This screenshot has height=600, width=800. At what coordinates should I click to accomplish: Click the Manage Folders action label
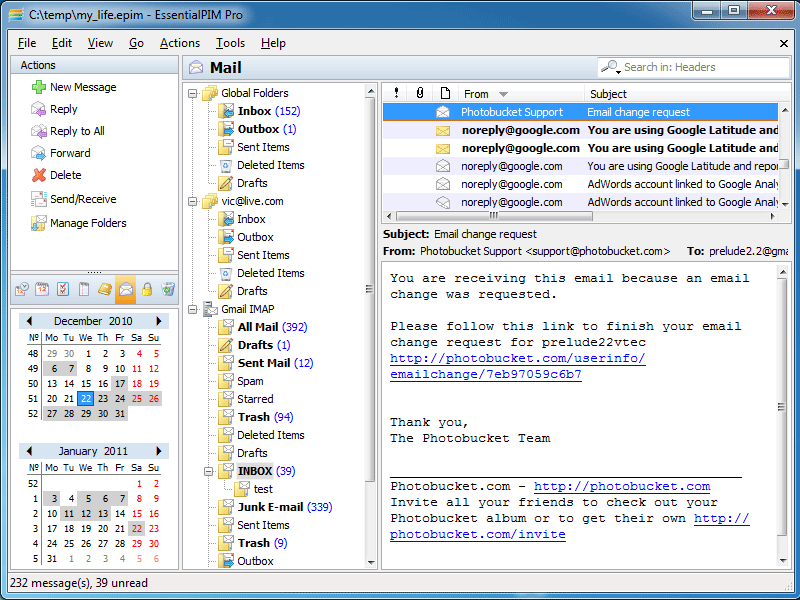point(88,223)
